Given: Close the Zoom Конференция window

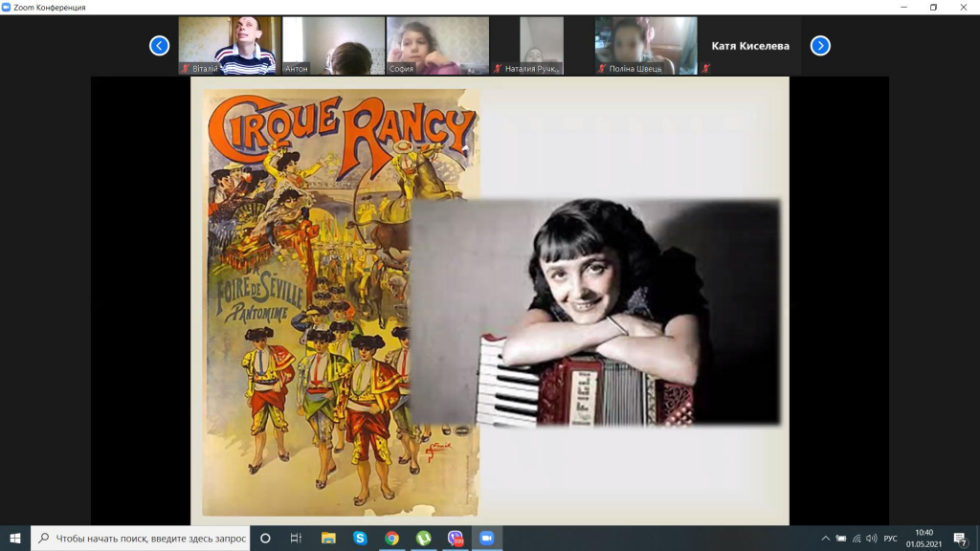Looking at the screenshot, I should pos(963,8).
